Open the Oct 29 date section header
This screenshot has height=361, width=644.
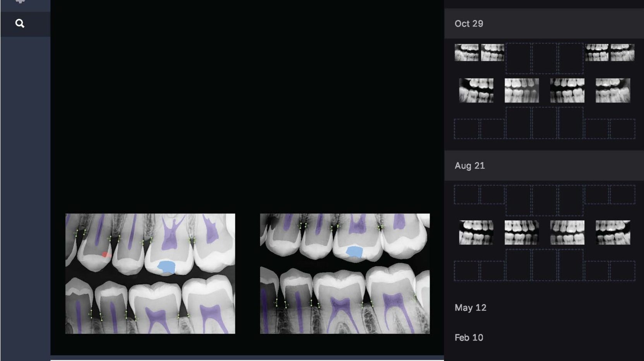click(544, 24)
